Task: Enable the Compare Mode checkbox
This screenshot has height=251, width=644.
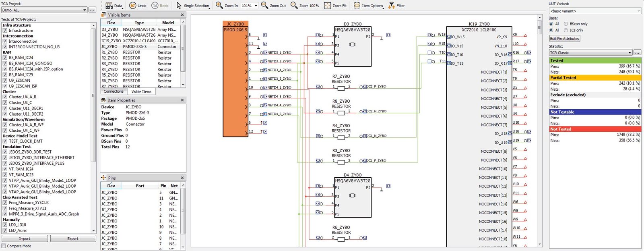Action: click(x=4, y=246)
